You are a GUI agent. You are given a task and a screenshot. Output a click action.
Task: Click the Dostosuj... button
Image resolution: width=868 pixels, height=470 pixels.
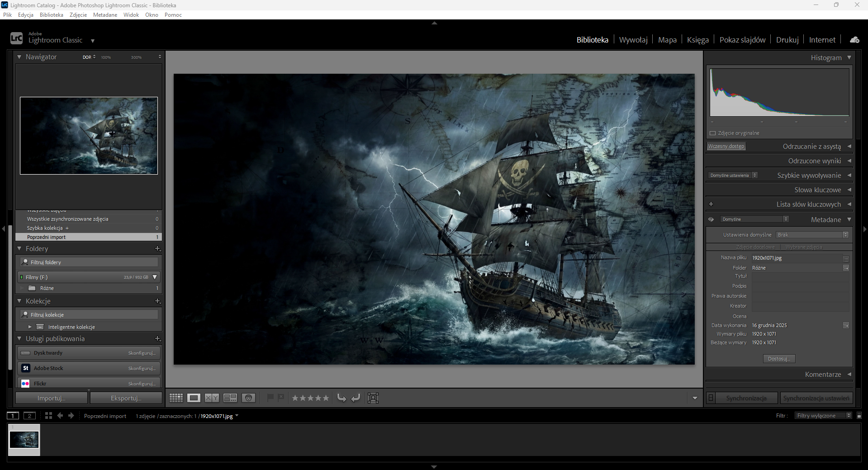pyautogui.click(x=779, y=359)
